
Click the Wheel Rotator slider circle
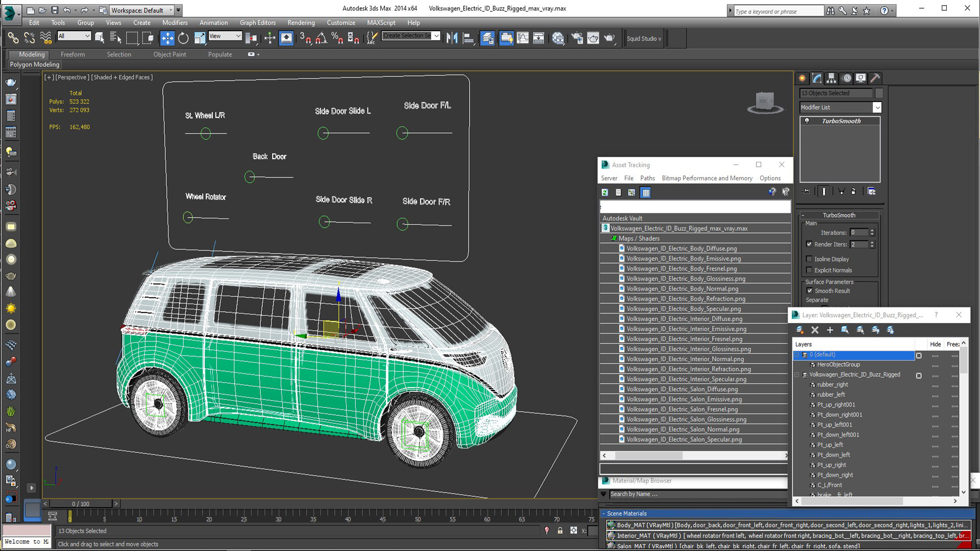point(188,217)
